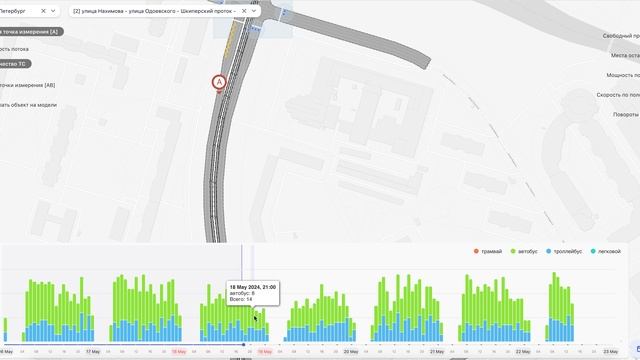640x360 pixels.
Task: Toggle the автобус legend series
Action: [x=524, y=251]
